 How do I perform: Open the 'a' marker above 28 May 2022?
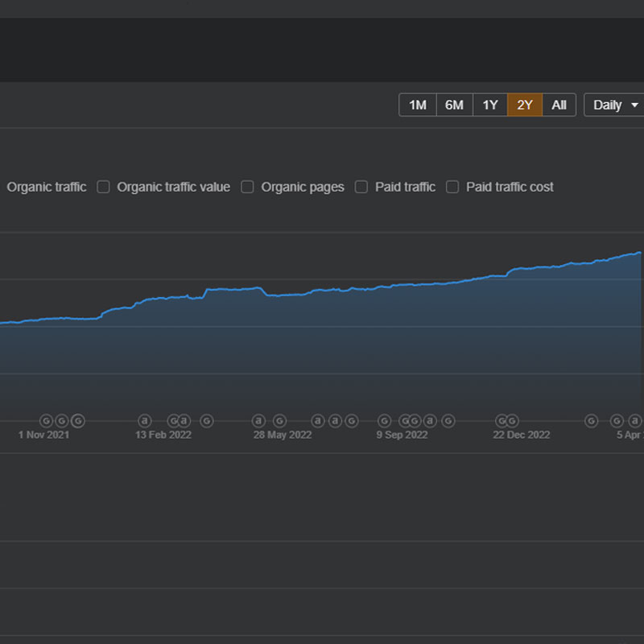(258, 420)
